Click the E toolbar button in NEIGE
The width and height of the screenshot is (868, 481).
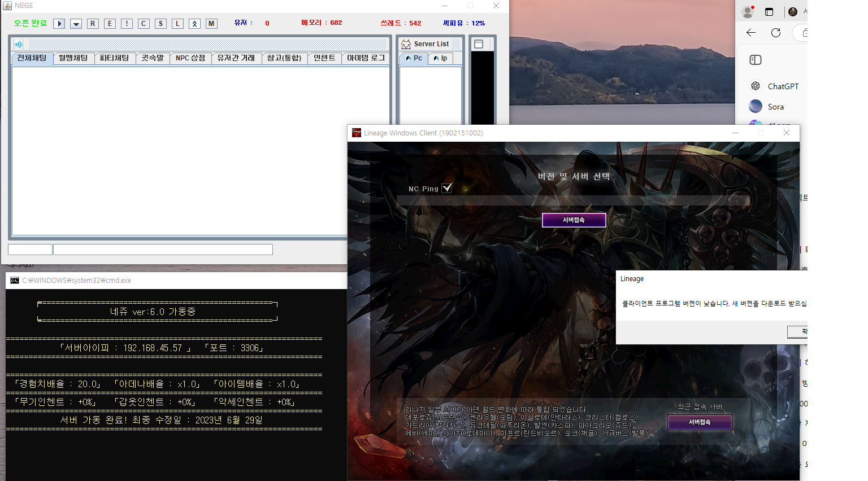click(110, 24)
